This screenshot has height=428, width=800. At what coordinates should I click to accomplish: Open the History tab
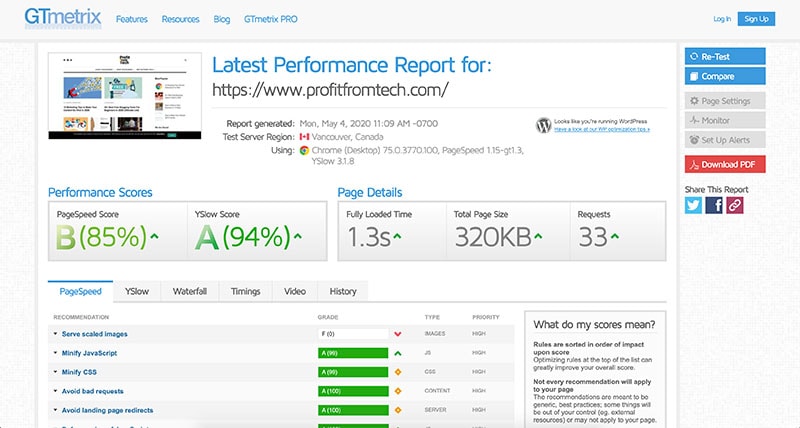[343, 291]
